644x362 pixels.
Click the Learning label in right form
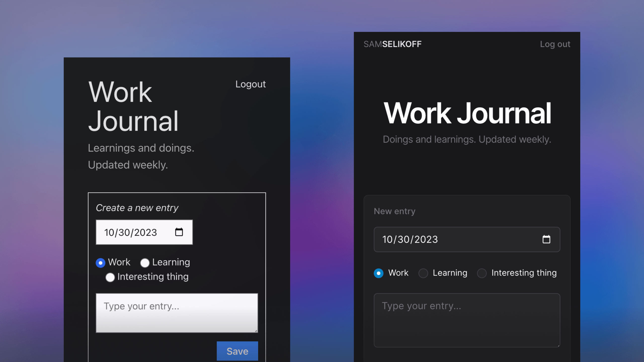pyautogui.click(x=450, y=273)
